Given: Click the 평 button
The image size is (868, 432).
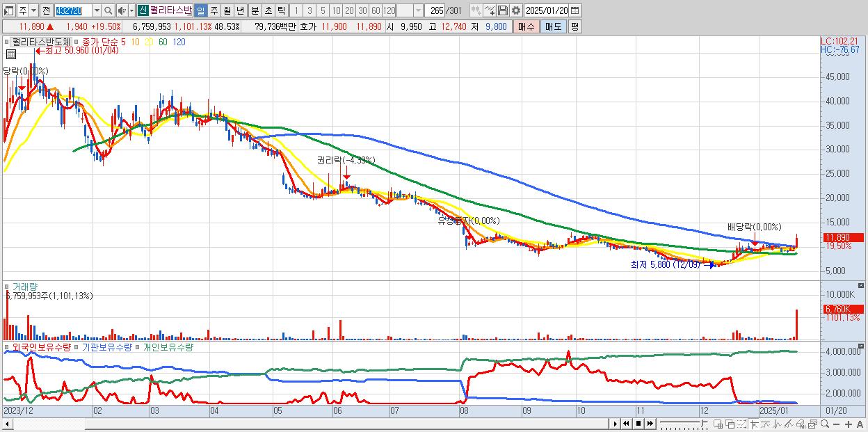Looking at the screenshot, I should point(574,26).
